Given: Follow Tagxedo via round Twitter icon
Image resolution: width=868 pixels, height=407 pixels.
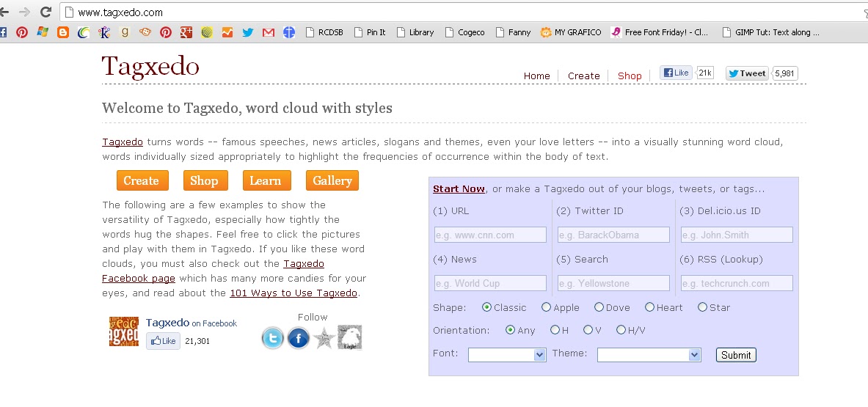Looking at the screenshot, I should [x=272, y=338].
